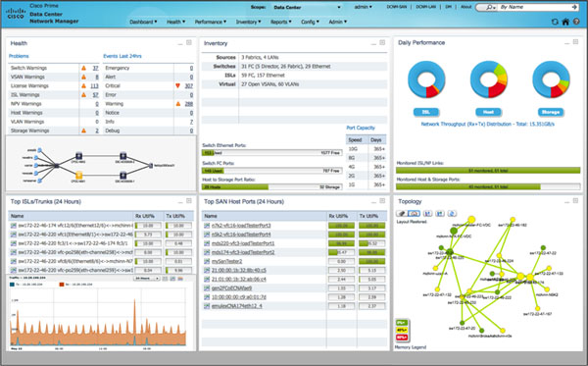Click third Topology toolbar icon
Viewport: 588px width, 366px height.
[x=427, y=213]
